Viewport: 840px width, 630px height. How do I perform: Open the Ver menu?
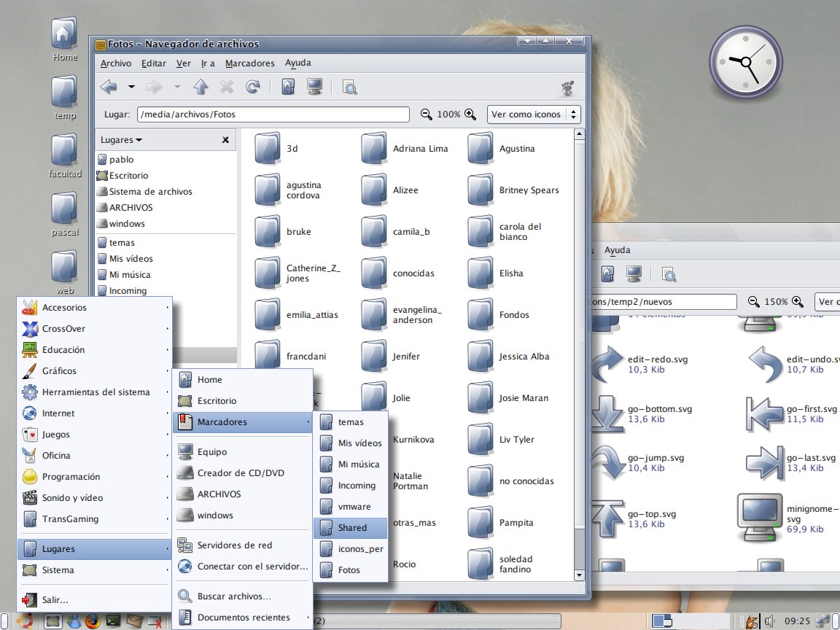click(183, 63)
